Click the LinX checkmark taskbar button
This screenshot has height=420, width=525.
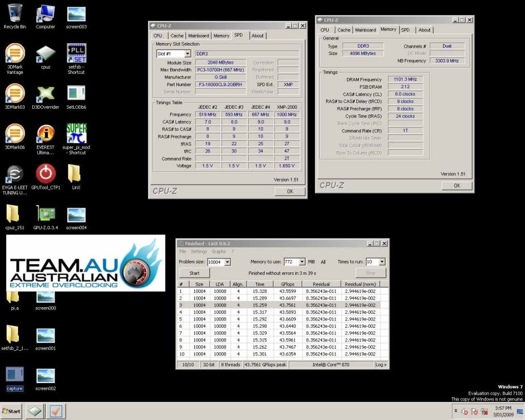(x=56, y=411)
